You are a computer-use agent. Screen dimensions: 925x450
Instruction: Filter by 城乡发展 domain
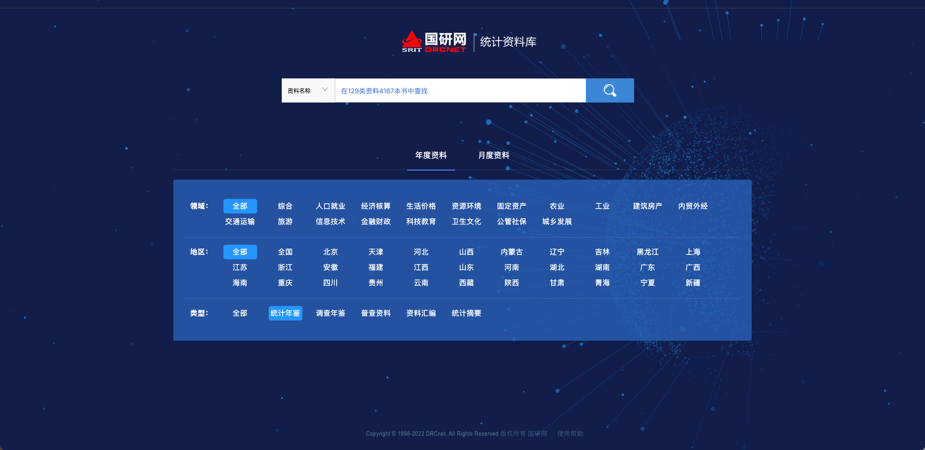point(557,222)
